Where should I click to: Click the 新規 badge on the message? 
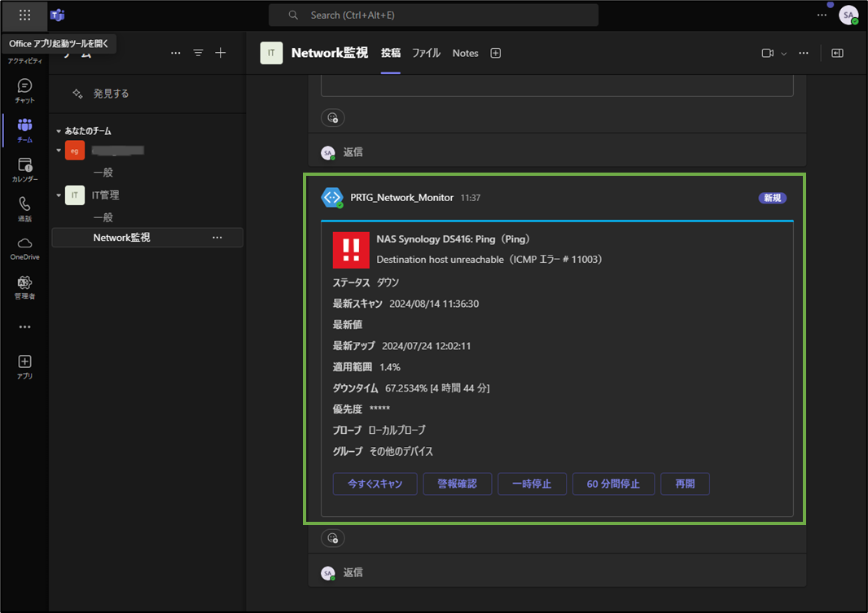[772, 198]
